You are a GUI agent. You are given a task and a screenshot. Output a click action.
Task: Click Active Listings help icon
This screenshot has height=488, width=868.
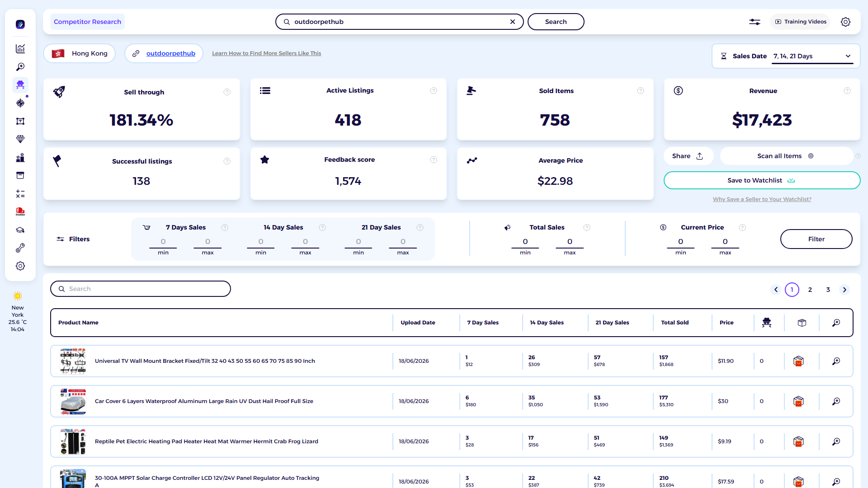click(434, 91)
